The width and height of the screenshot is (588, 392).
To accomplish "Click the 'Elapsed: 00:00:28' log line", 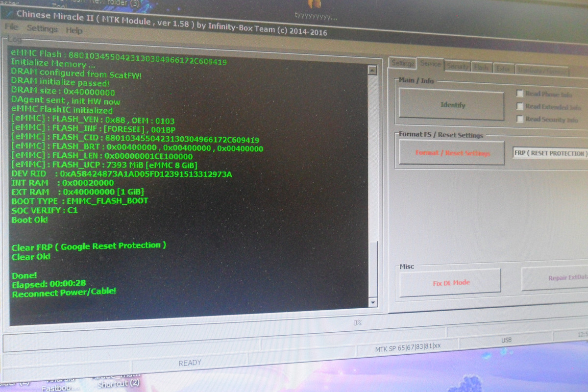I will pyautogui.click(x=49, y=283).
